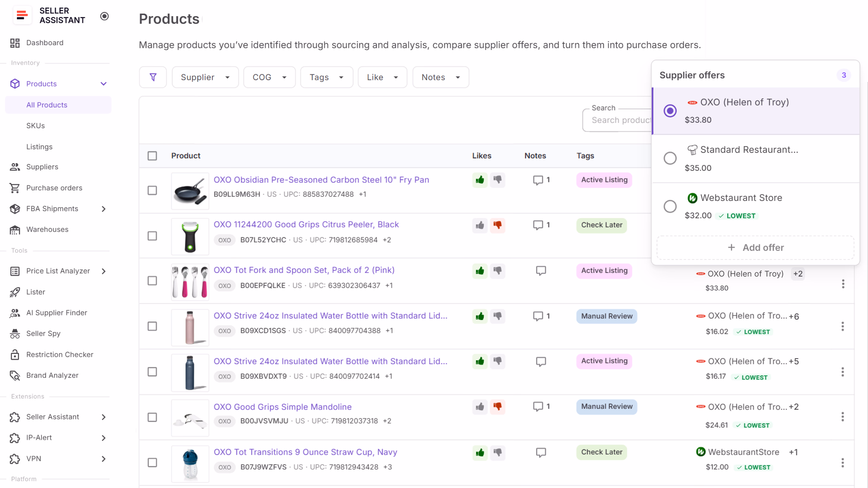Screen dimensions: 868x488
Task: Open OXO Good Grips Simple Mandoline link
Action: (282, 407)
